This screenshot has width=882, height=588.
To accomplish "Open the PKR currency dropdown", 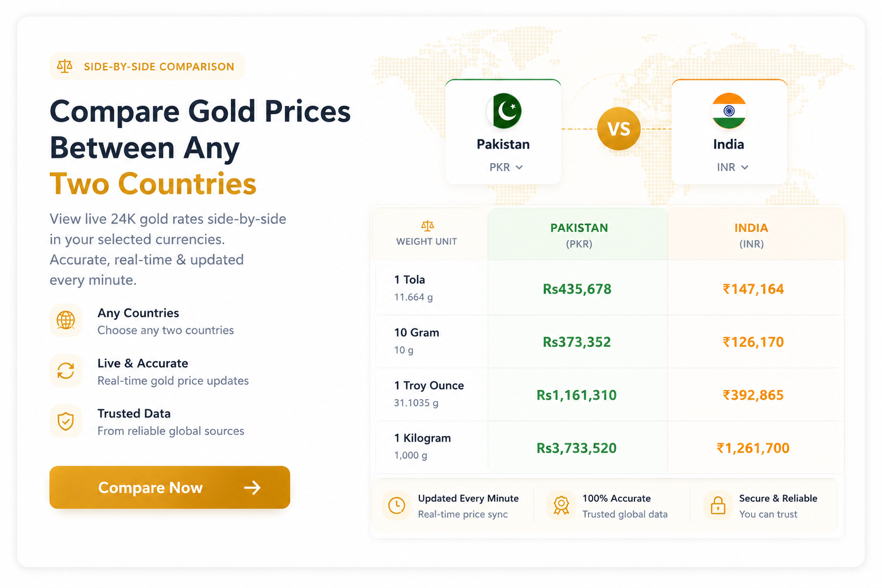I will point(506,167).
